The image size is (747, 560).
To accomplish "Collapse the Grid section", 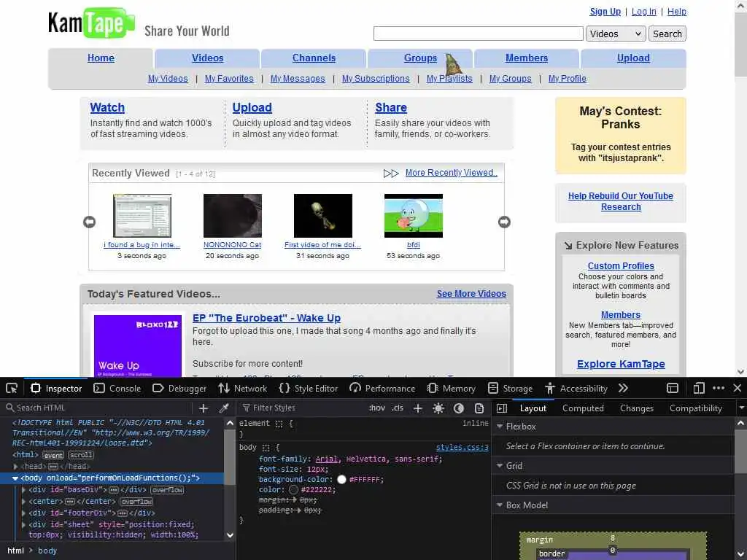I will point(500,466).
